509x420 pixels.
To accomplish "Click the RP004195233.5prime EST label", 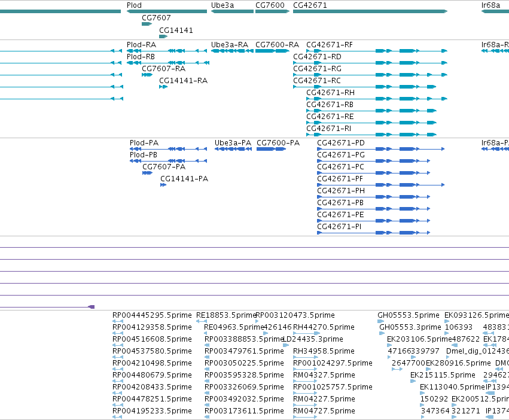I will tap(152, 411).
